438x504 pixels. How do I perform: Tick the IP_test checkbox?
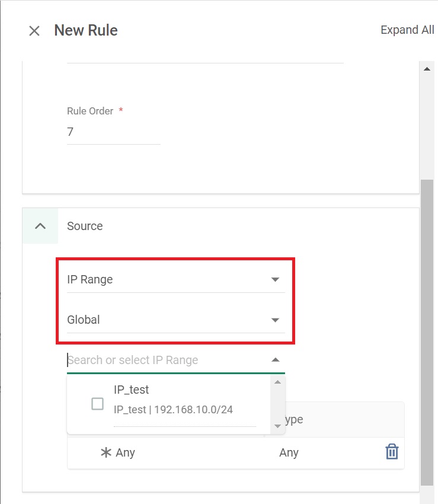(97, 404)
